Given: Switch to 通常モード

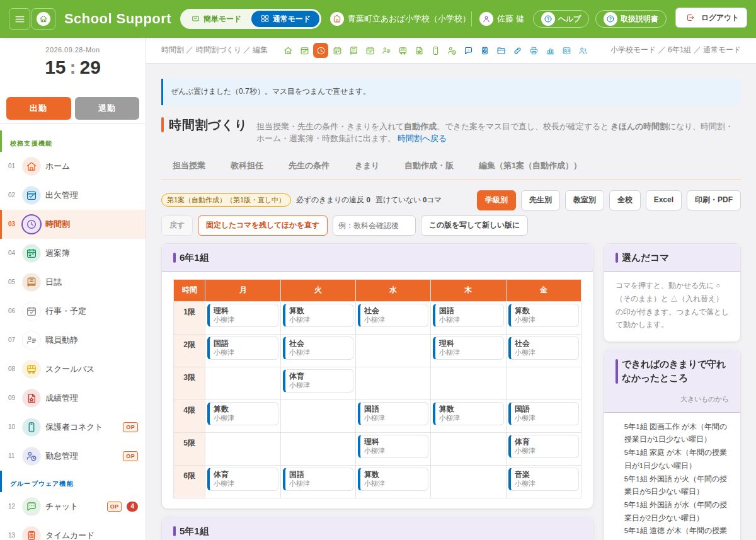Looking at the screenshot, I should (285, 19).
